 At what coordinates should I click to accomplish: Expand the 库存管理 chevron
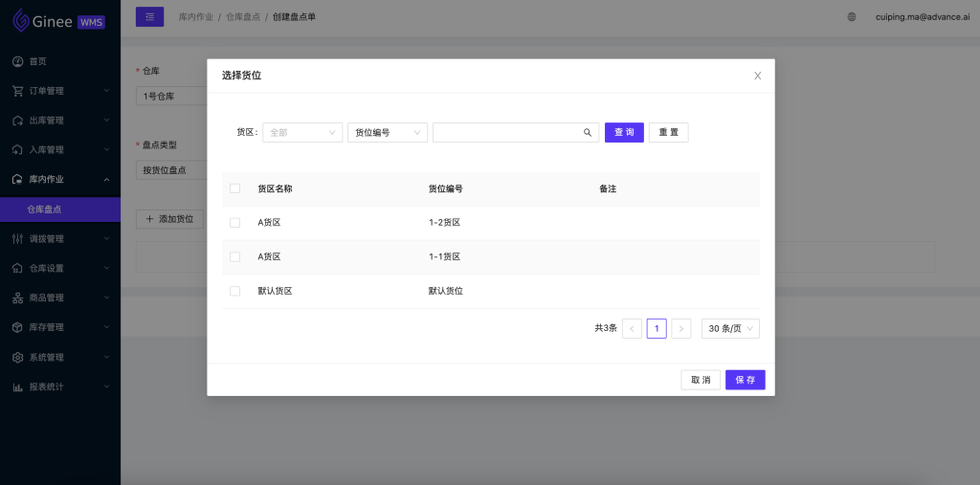(x=106, y=327)
